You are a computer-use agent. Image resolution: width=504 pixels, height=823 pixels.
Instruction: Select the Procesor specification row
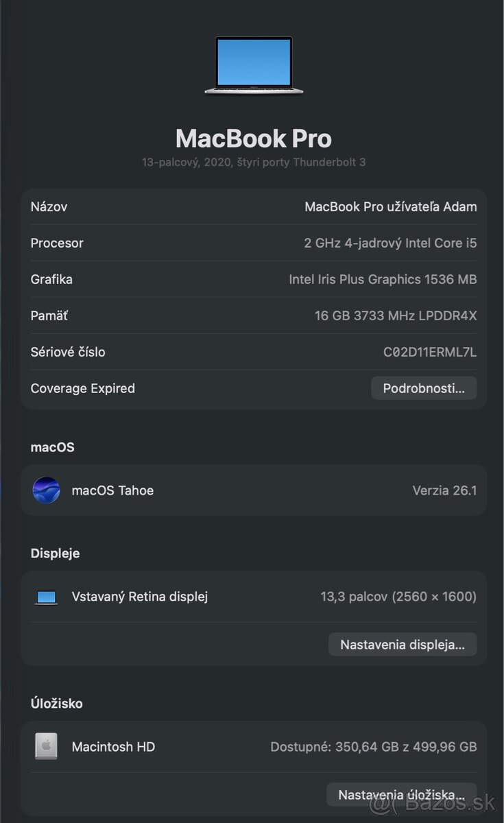click(253, 243)
